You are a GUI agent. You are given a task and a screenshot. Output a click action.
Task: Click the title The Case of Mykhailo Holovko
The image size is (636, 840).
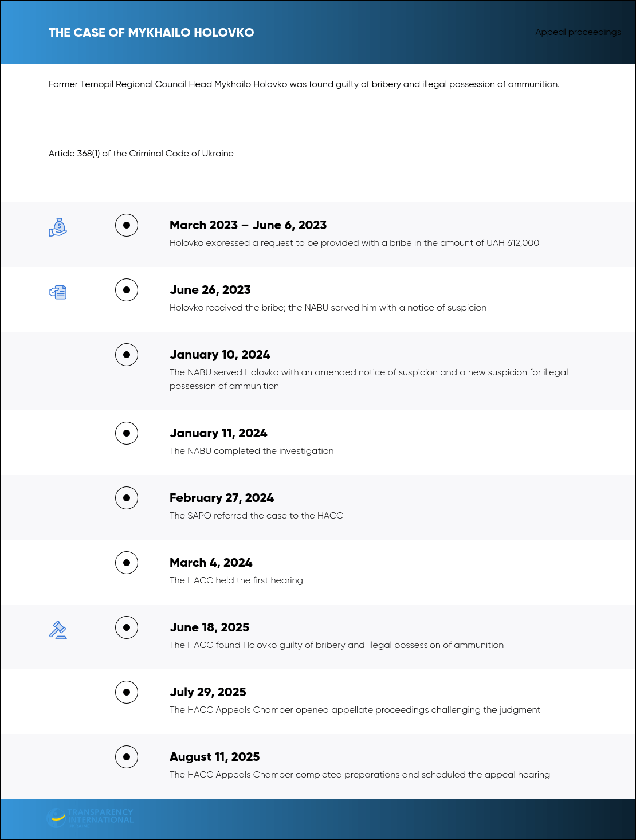(x=151, y=33)
